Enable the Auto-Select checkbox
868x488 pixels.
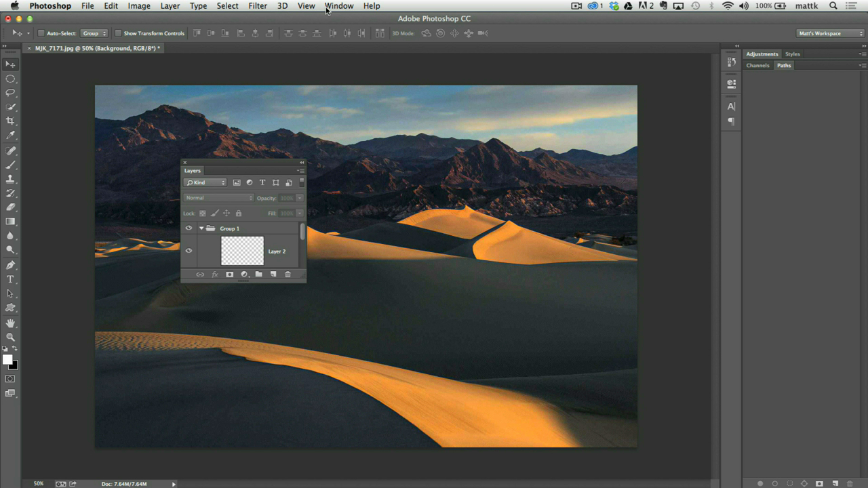coord(41,33)
